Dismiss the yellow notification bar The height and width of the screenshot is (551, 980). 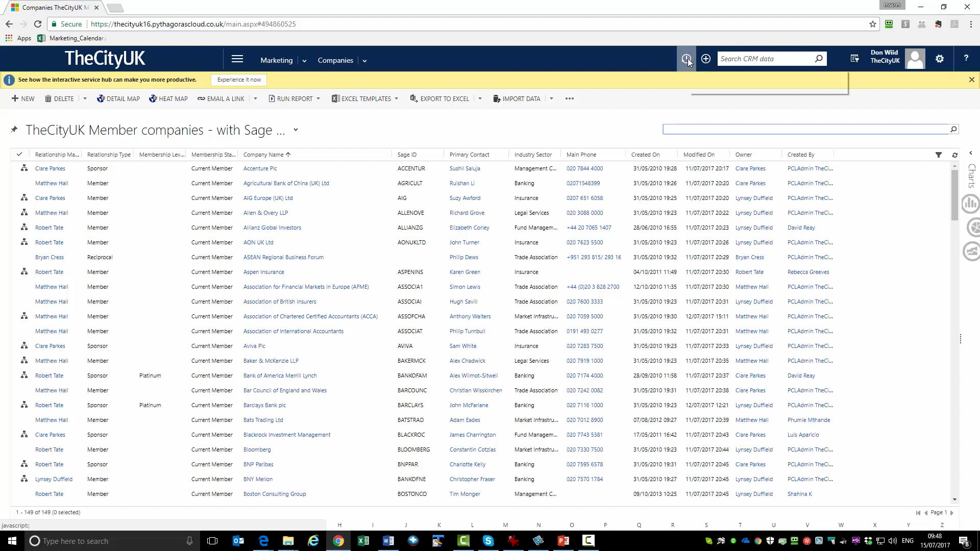click(972, 80)
